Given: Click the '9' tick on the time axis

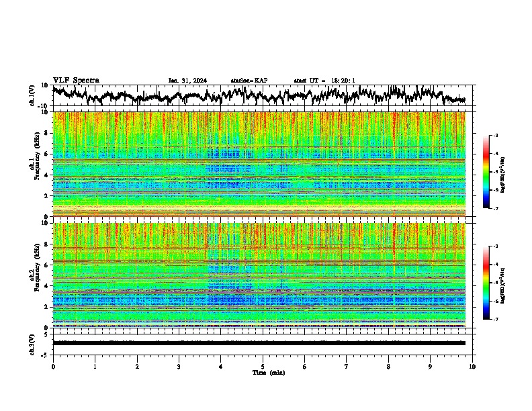Looking at the screenshot, I should point(430,367).
